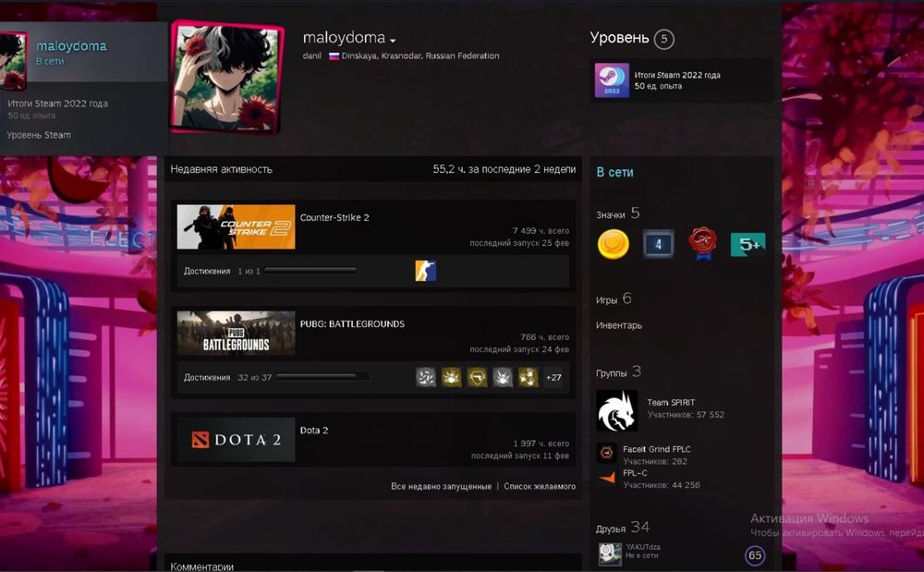Viewport: 924px width, 572px height.
Task: Click the Counter-Strike 2 achievements progress bar
Action: (x=311, y=271)
